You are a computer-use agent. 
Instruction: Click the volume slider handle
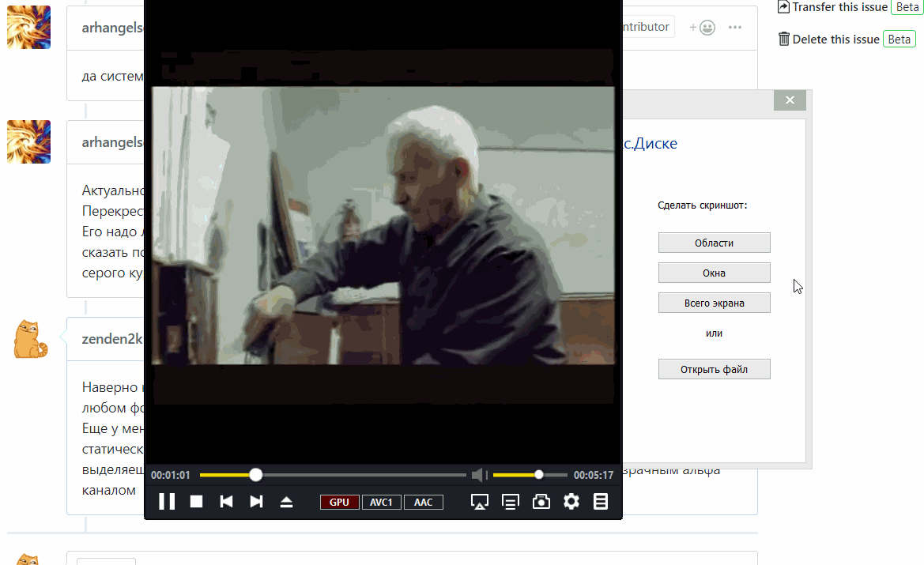coord(538,475)
